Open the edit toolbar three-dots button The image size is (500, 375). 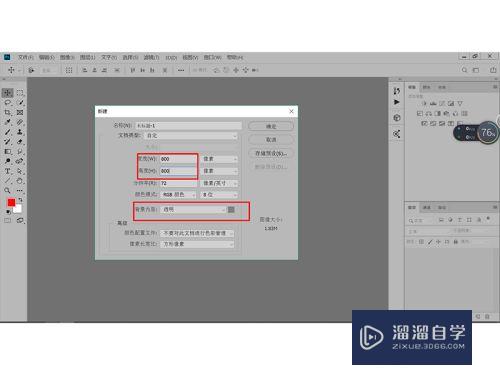click(20, 191)
